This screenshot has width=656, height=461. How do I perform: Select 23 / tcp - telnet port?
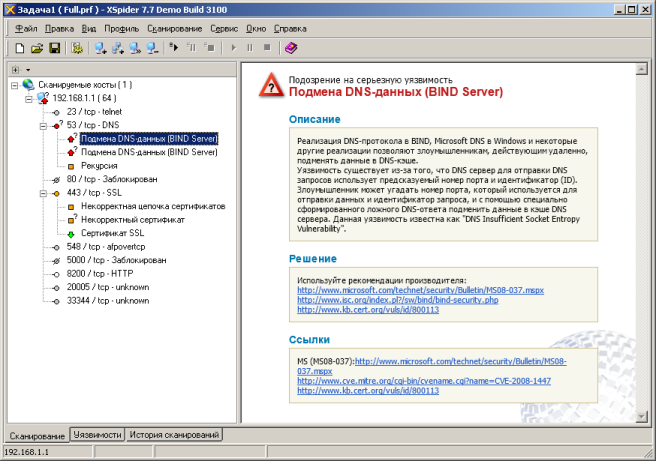click(94, 112)
